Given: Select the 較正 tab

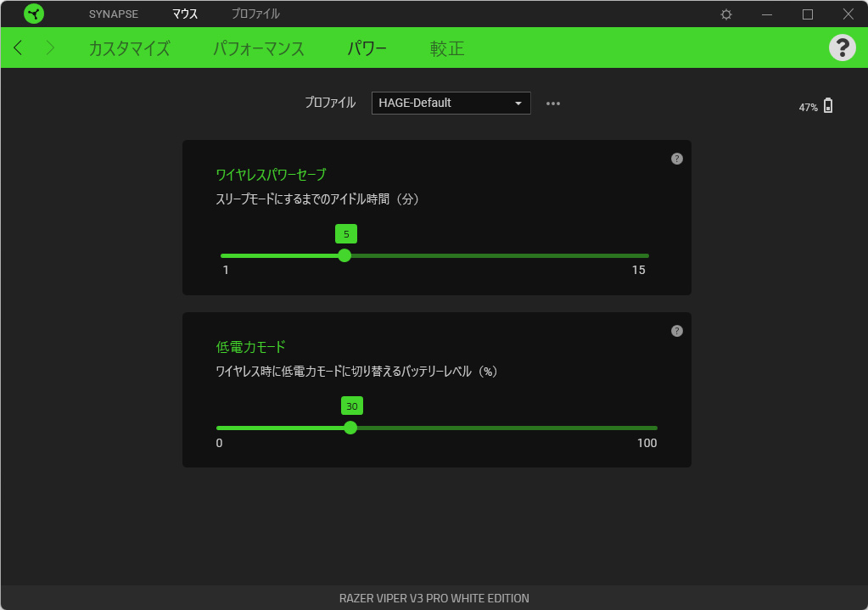Looking at the screenshot, I should click(447, 48).
